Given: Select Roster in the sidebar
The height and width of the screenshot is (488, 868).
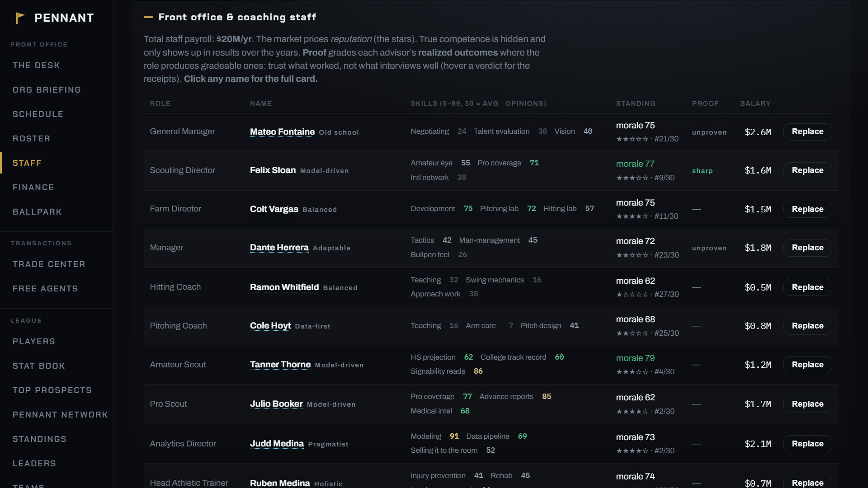Looking at the screenshot, I should coord(31,139).
